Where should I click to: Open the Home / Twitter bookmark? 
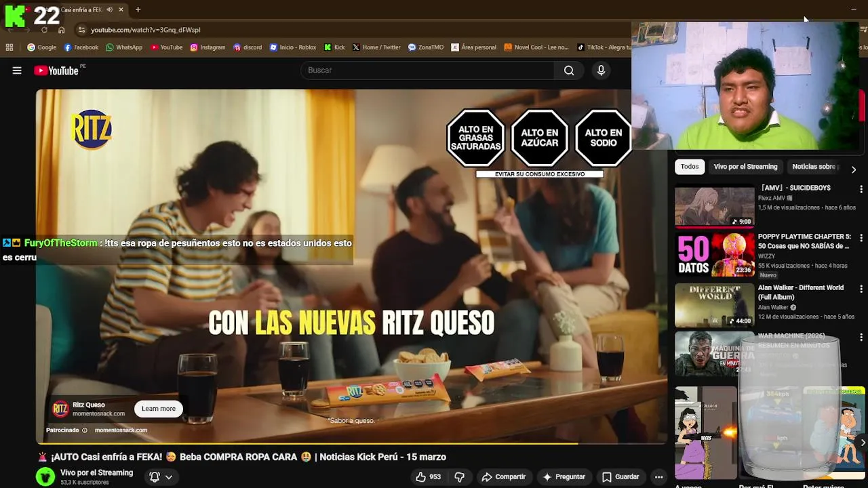376,47
